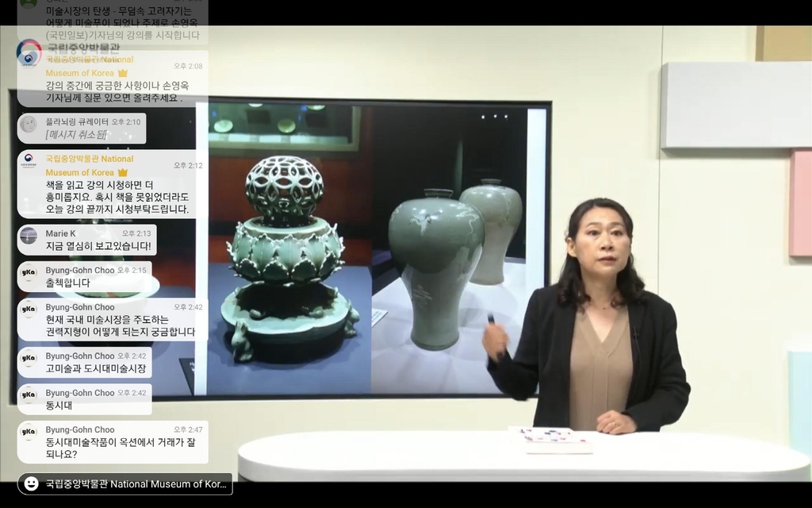Click the message starting 현재 국내 미술시장을 주도하는

(121, 325)
